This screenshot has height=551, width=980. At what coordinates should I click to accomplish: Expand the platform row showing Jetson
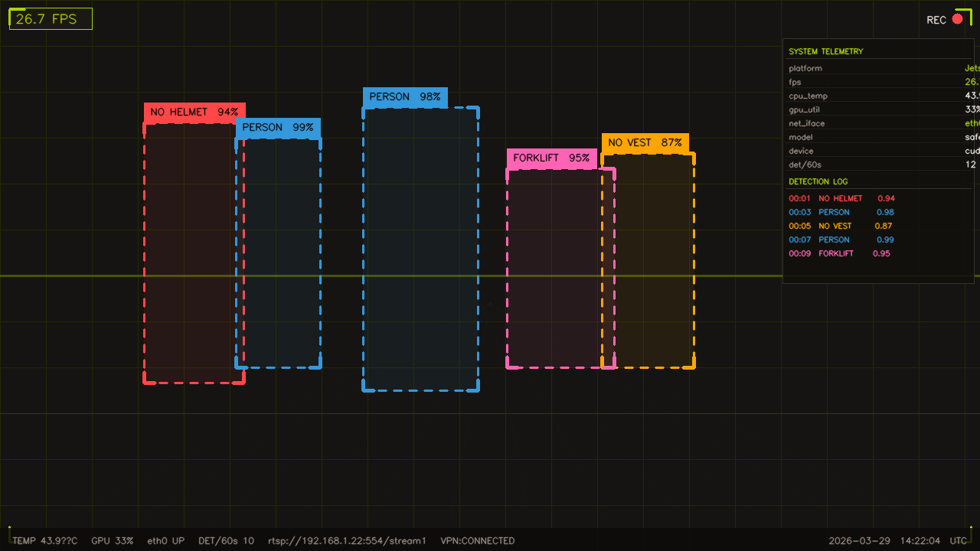(x=842, y=68)
